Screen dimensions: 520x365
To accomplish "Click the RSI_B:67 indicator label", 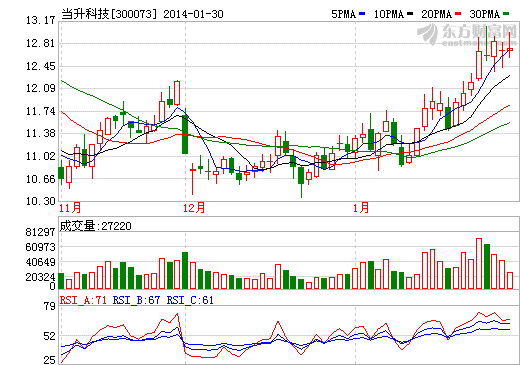I will (x=136, y=300).
